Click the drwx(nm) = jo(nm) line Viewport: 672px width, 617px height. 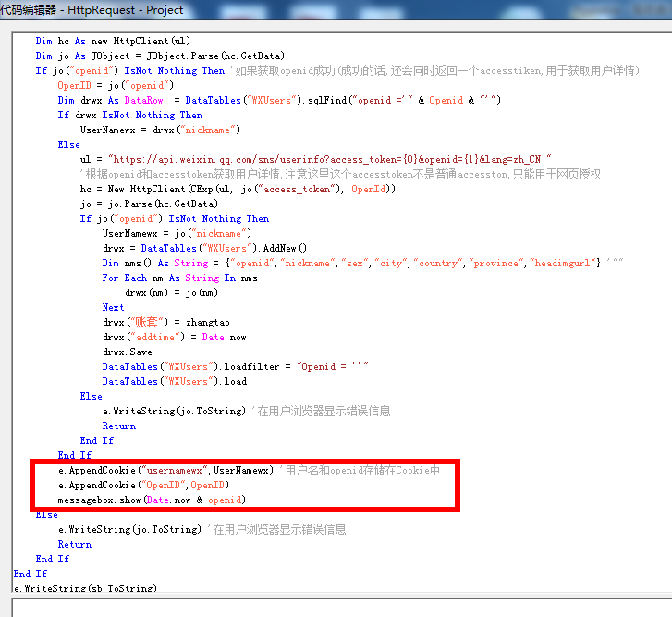tap(171, 292)
